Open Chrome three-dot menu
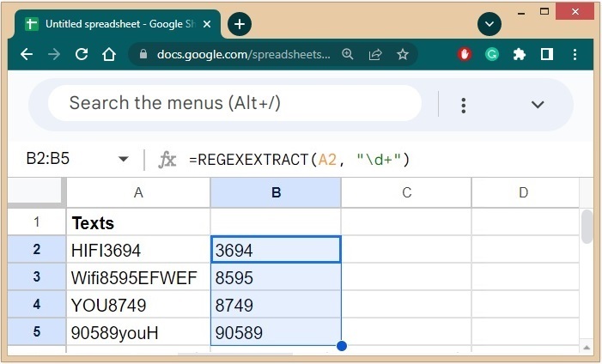The height and width of the screenshot is (364, 602). click(574, 54)
